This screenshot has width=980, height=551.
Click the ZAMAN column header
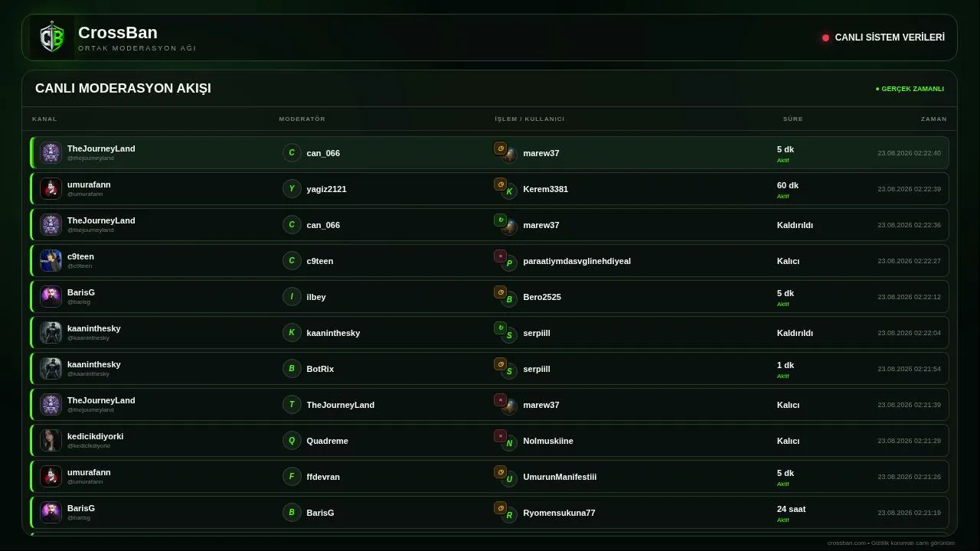tap(933, 119)
